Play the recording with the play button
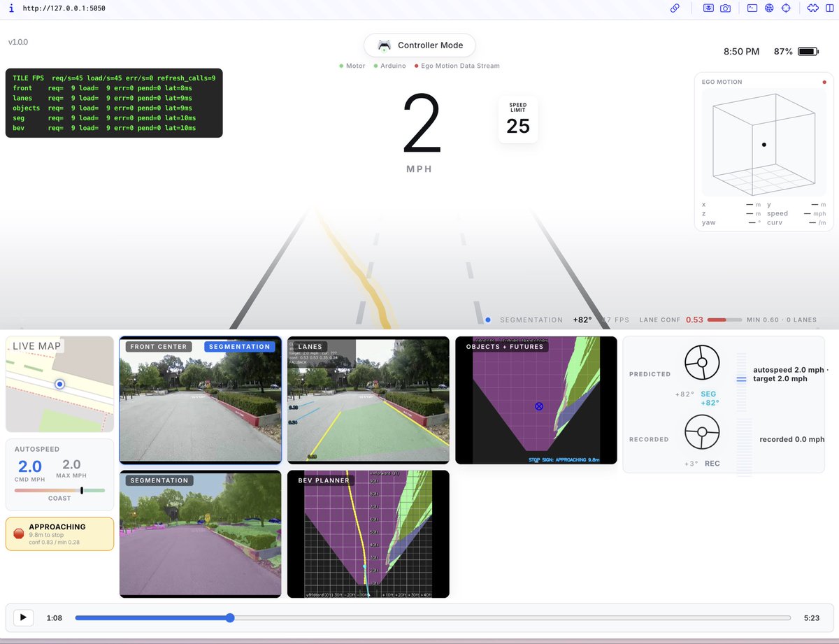This screenshot has width=839, height=644. click(23, 617)
